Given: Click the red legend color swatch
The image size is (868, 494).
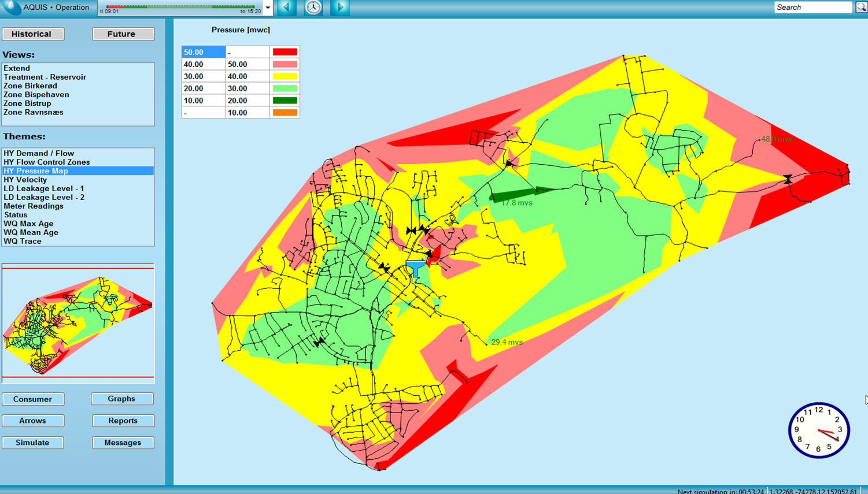Looking at the screenshot, I should click(285, 52).
